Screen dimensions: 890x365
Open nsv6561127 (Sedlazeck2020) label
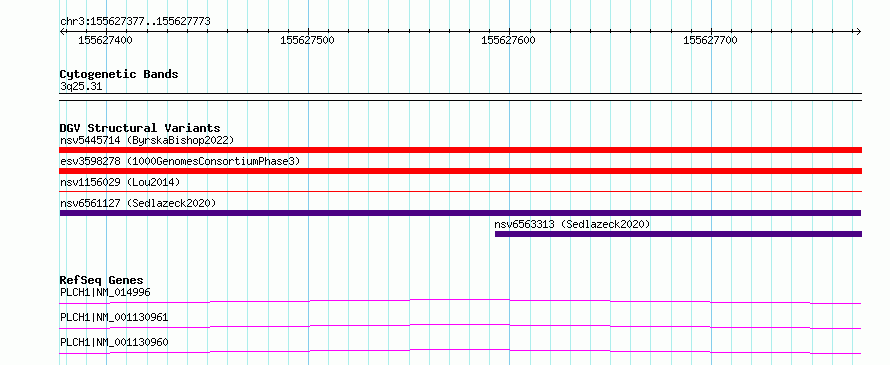tap(138, 203)
